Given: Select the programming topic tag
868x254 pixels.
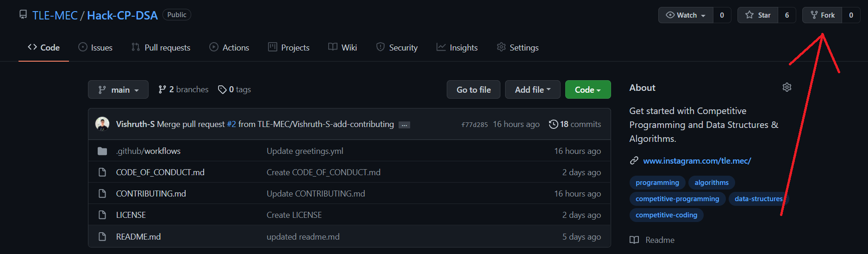Looking at the screenshot, I should 657,183.
